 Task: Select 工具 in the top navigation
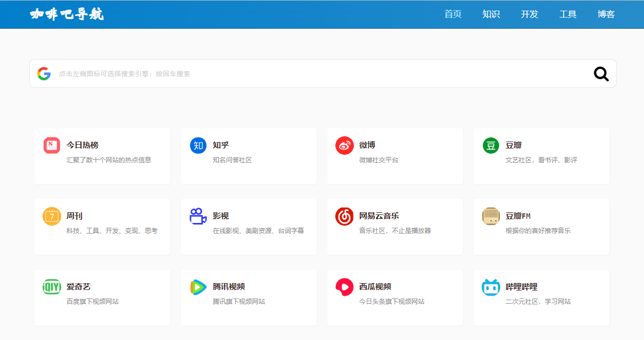[568, 14]
